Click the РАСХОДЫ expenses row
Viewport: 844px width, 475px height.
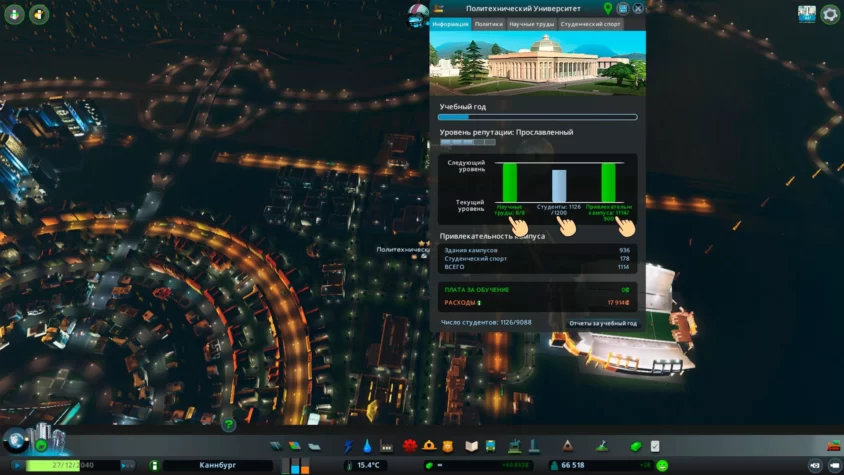537,303
